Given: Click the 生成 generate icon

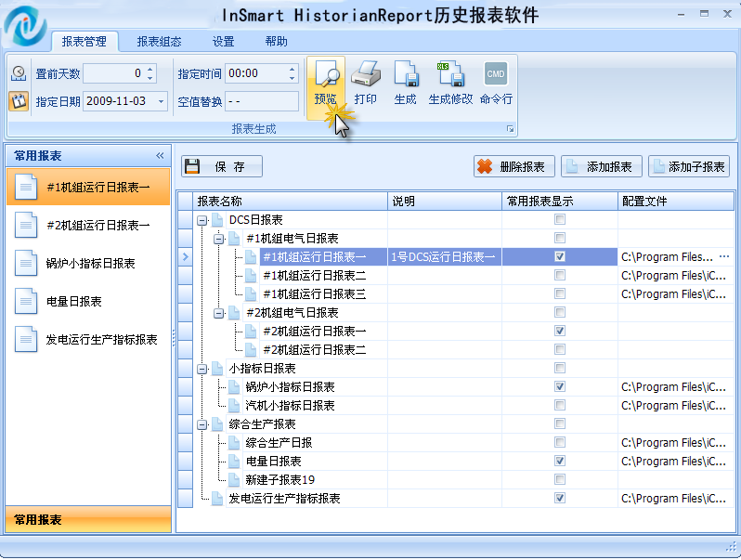Looking at the screenshot, I should pos(406,74).
